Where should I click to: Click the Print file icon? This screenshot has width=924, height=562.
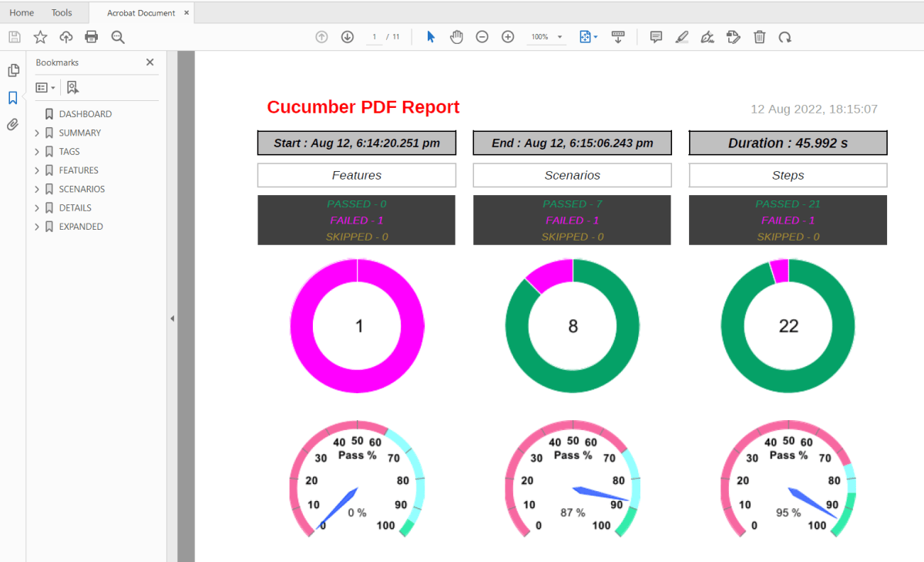click(x=92, y=37)
